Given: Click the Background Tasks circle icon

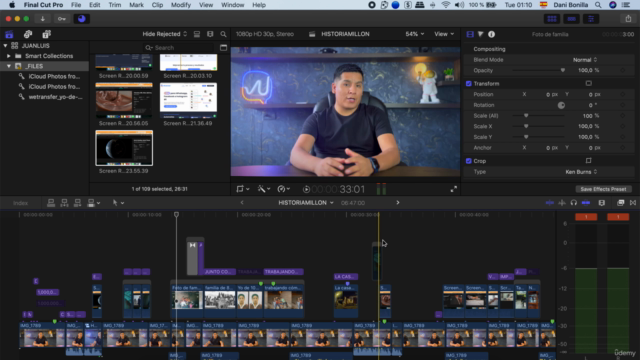Looking at the screenshot, I should tap(82, 19).
